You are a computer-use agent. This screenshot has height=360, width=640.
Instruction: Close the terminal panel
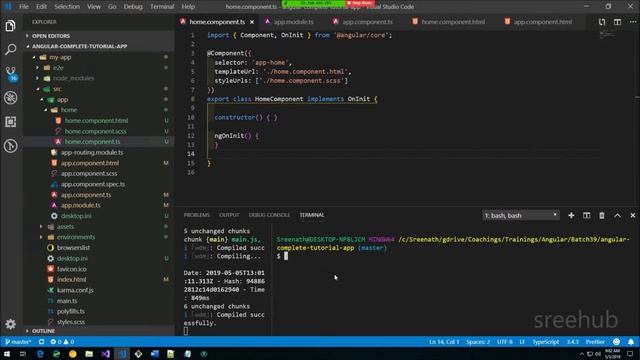(x=633, y=215)
